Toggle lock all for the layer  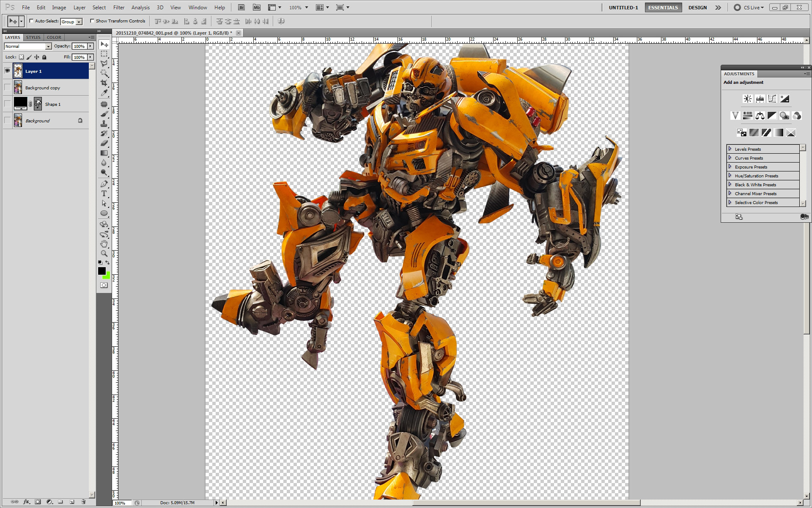point(44,57)
